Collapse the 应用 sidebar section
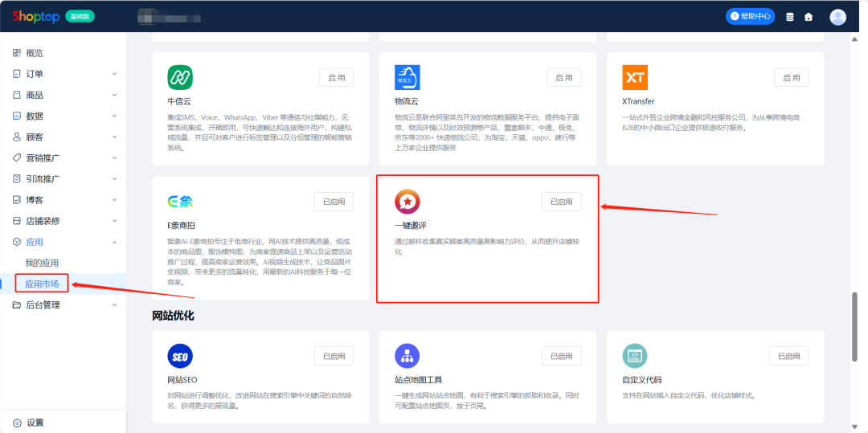This screenshot has width=868, height=433. tap(63, 242)
